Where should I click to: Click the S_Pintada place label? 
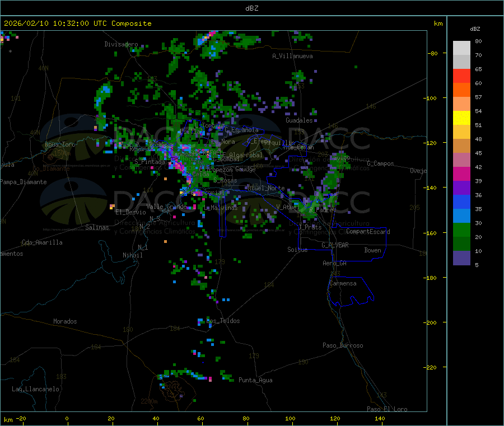[150, 162]
